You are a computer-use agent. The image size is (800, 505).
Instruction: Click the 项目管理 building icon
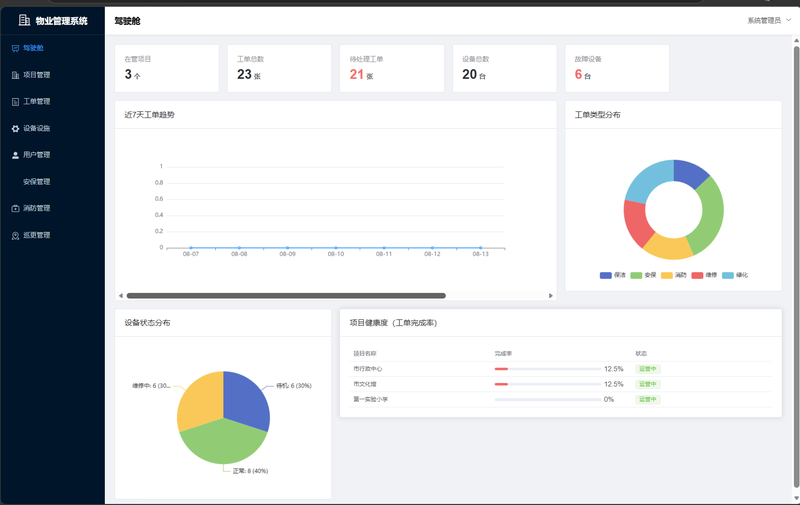(x=15, y=75)
